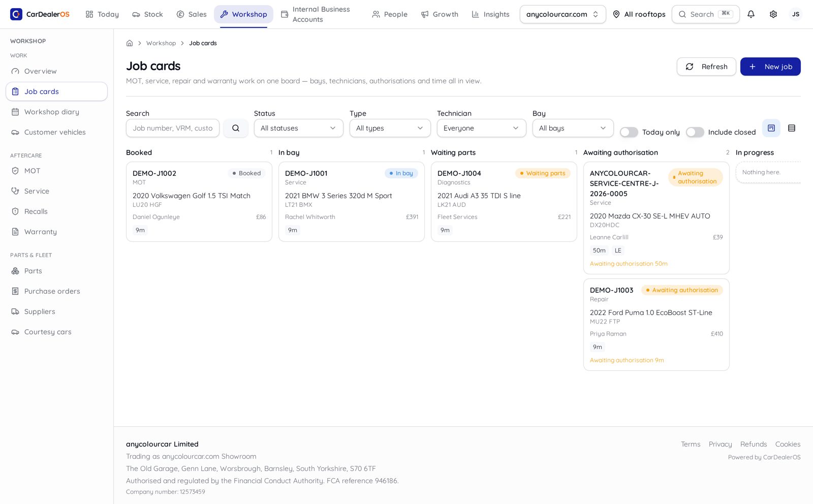Click the New job button label
This screenshot has width=813, height=504.
tap(778, 67)
